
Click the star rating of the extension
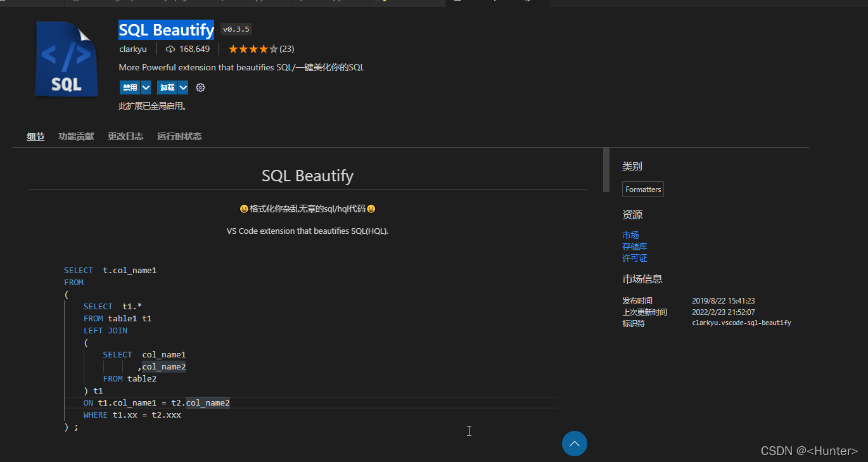click(253, 49)
